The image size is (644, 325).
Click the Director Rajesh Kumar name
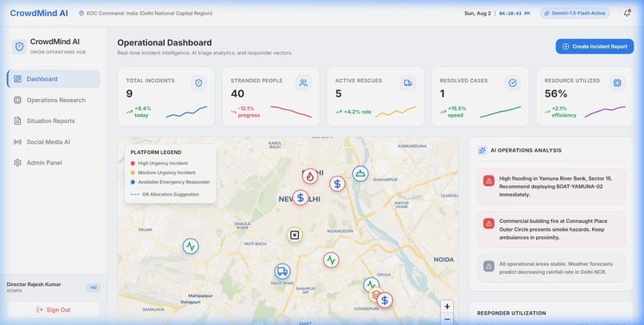(34, 284)
